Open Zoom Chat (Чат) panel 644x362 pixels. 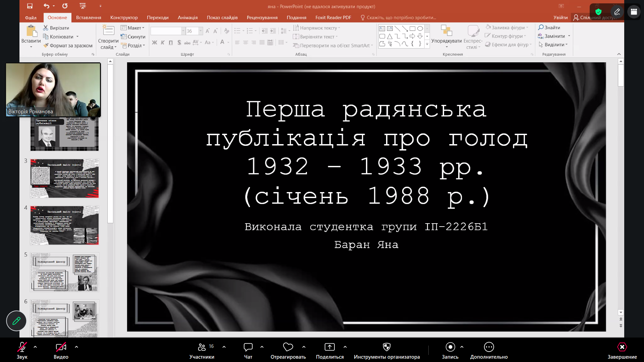click(x=248, y=347)
